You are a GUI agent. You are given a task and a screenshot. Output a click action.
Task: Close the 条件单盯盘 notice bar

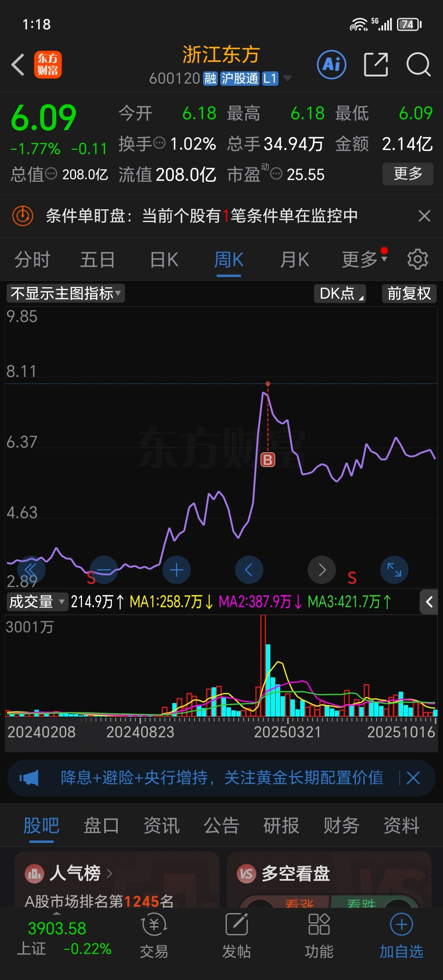coord(425,215)
